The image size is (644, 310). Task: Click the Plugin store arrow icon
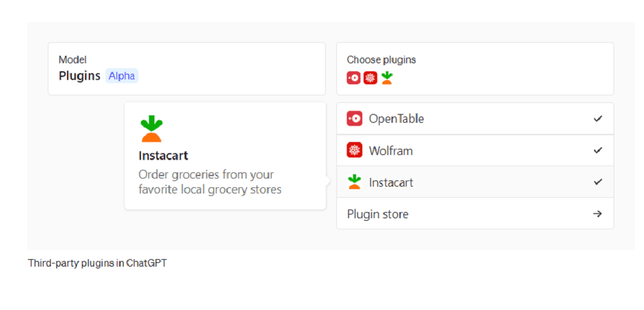click(597, 213)
